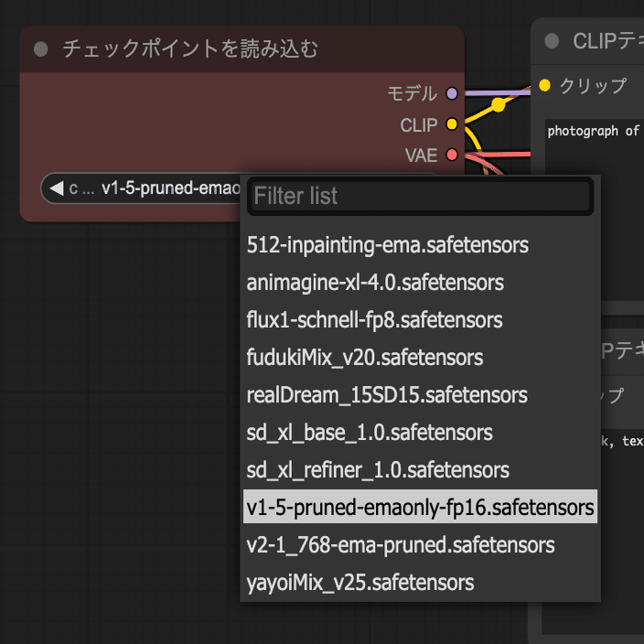The width and height of the screenshot is (644, 644).
Task: Choose v2-1_768-ema-pruned.safetensors checkpoint
Action: (420, 545)
